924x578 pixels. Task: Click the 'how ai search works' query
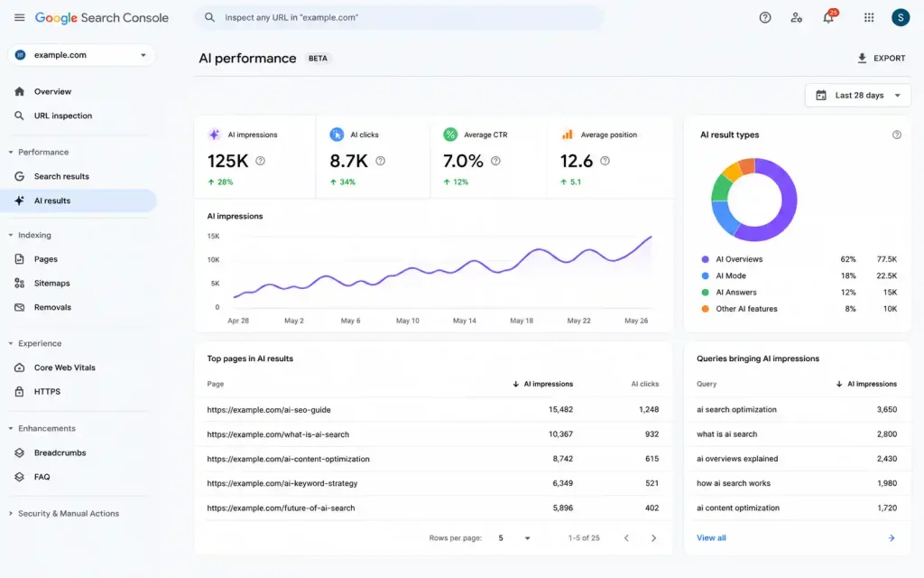tap(734, 483)
